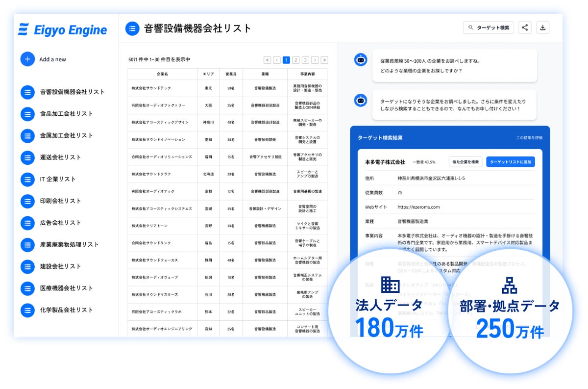Click the 株式会社アコースティックシステムズ row
This screenshot has width=588, height=389.
point(227,208)
